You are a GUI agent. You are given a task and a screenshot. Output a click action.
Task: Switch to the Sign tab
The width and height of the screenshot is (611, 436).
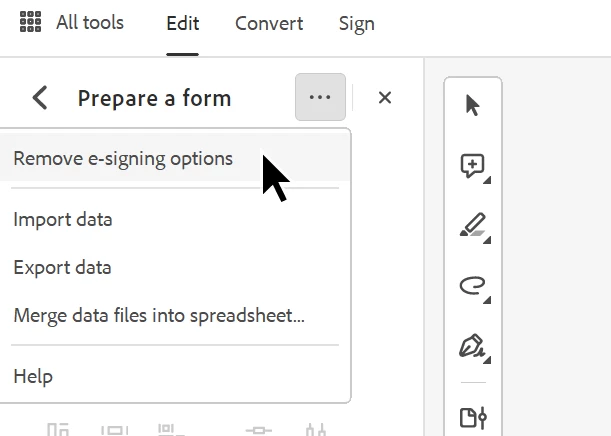click(357, 23)
